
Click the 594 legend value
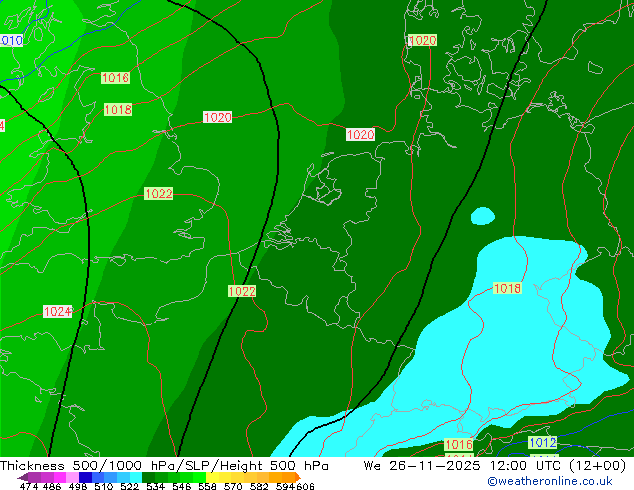pos(285,486)
